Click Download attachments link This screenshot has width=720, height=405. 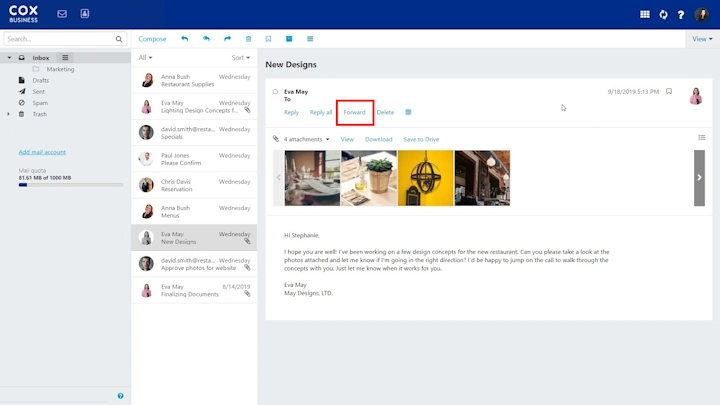(x=378, y=139)
